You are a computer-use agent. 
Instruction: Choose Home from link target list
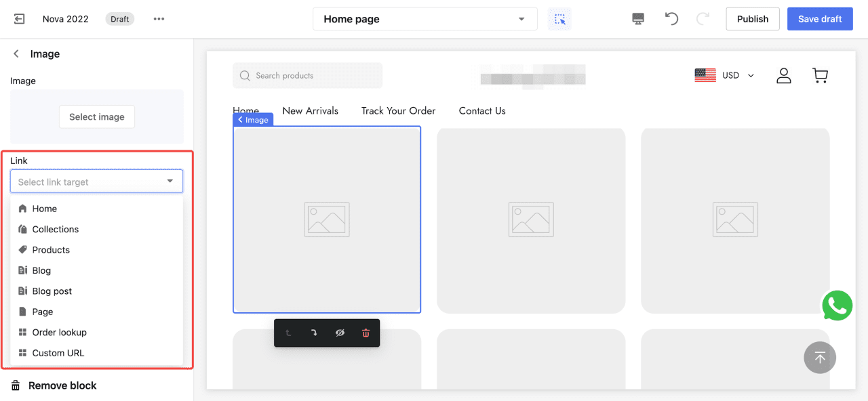[x=97, y=209]
